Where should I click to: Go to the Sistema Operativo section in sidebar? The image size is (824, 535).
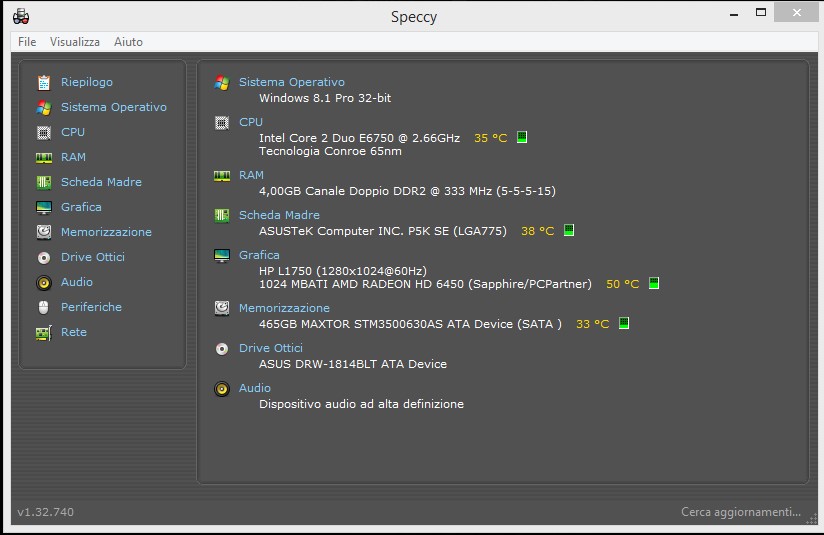click(114, 107)
